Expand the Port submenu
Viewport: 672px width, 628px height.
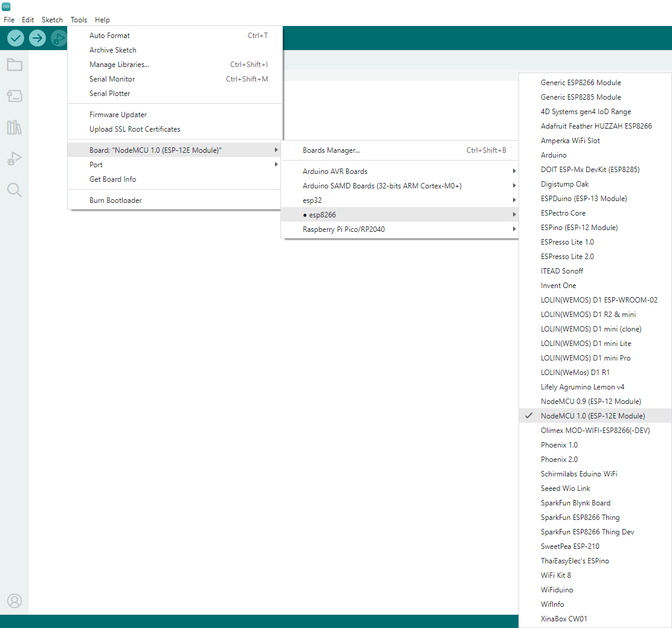click(175, 165)
